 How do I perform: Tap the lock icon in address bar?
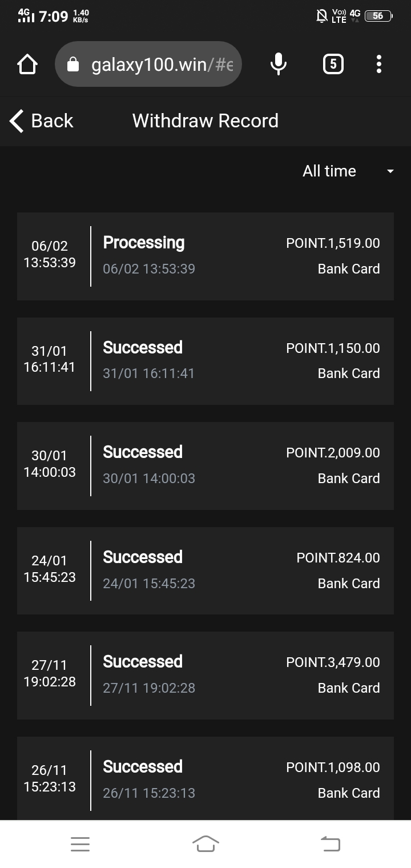[73, 65]
